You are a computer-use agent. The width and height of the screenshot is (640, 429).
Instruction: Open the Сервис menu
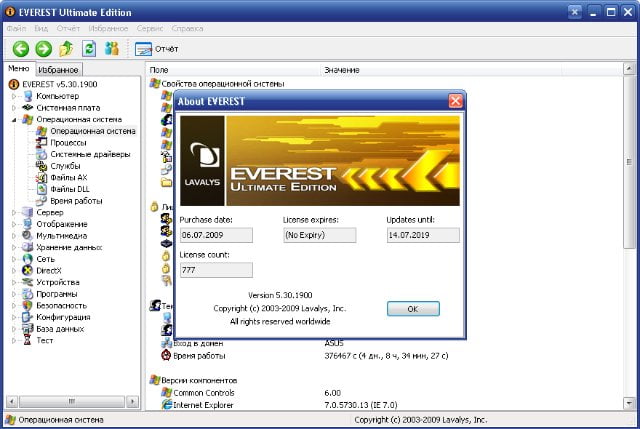click(x=150, y=29)
